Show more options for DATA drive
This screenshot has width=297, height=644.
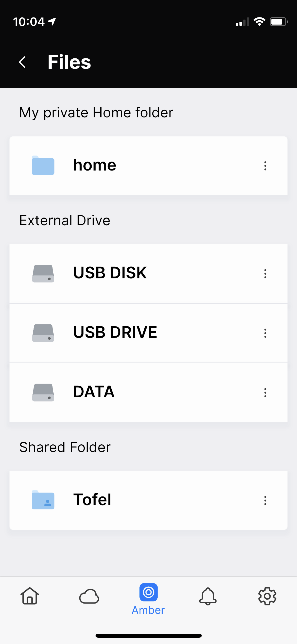(x=265, y=393)
